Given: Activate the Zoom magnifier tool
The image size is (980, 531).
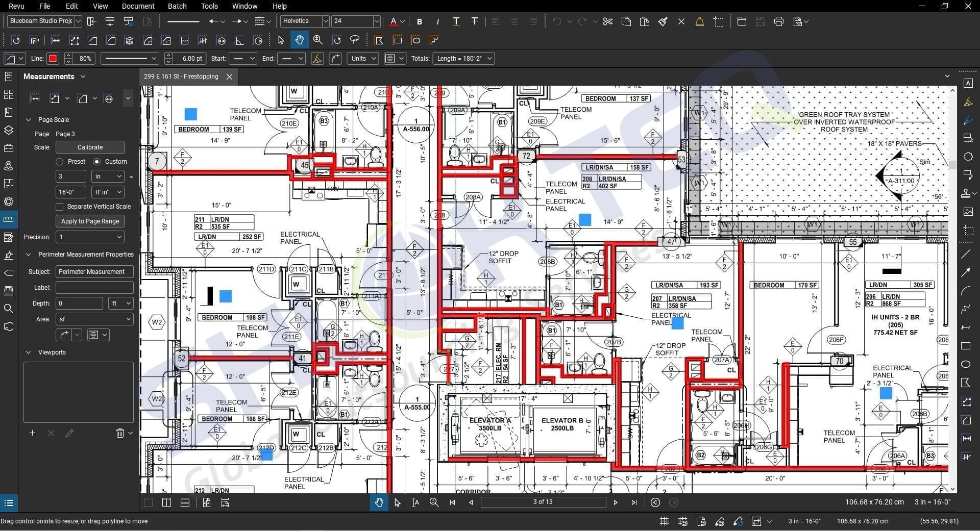Looking at the screenshot, I should tap(318, 40).
